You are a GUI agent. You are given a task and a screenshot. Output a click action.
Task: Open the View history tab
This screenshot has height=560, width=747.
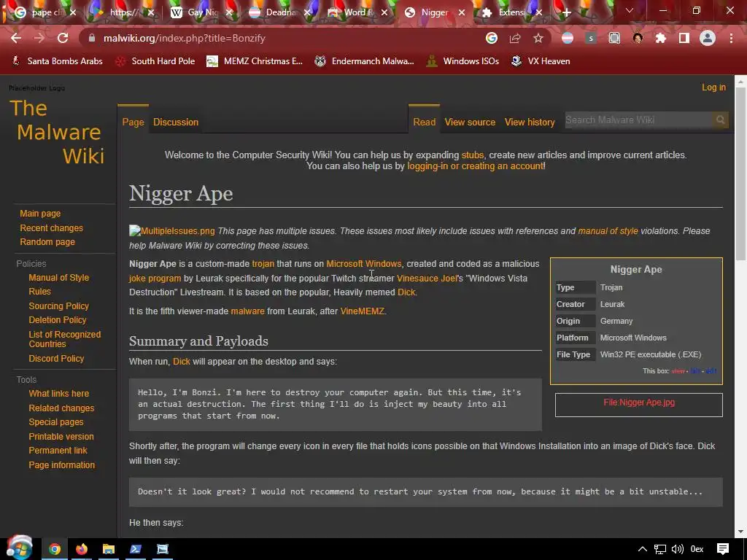(x=530, y=122)
